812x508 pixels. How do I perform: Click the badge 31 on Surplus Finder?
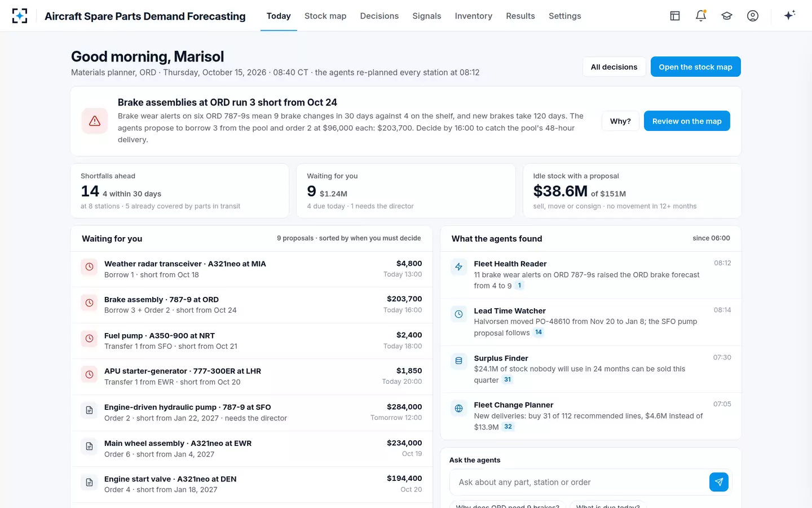[x=507, y=380]
